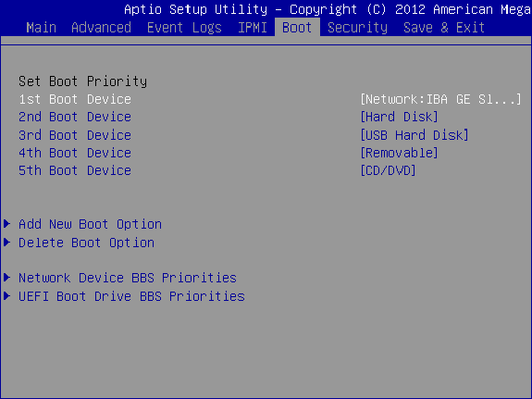The width and height of the screenshot is (532, 399).
Task: Open the Save & Exit tab
Action: [x=444, y=28]
